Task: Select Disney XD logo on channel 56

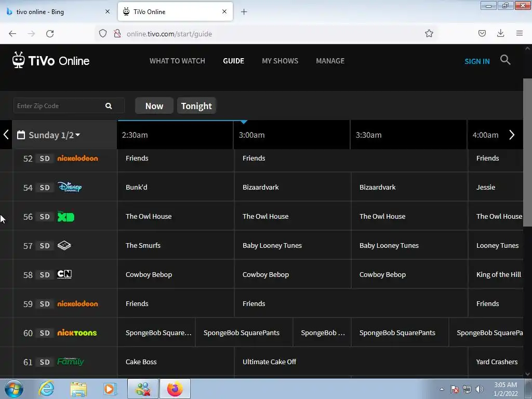Action: pos(66,217)
